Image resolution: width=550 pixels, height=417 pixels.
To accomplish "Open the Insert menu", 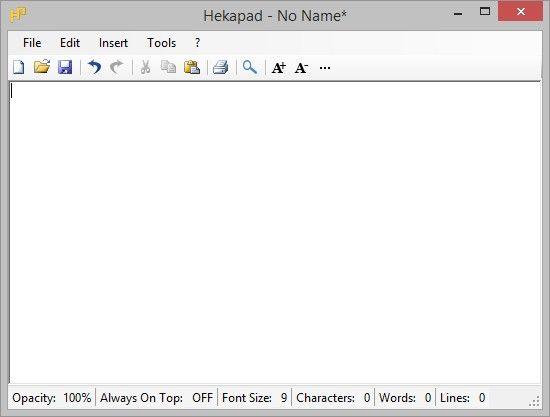I will click(113, 43).
